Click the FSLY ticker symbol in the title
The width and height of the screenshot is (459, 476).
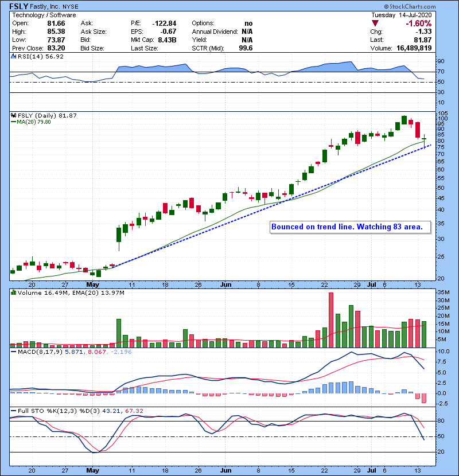(19, 6)
